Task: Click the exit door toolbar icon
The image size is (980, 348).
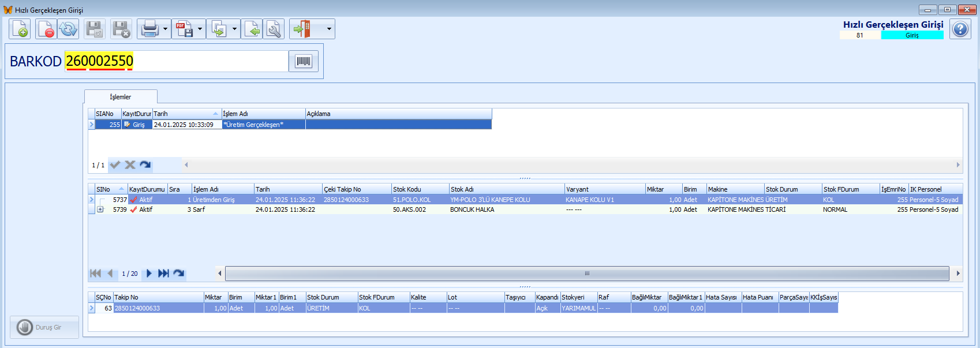Action: pos(302,29)
